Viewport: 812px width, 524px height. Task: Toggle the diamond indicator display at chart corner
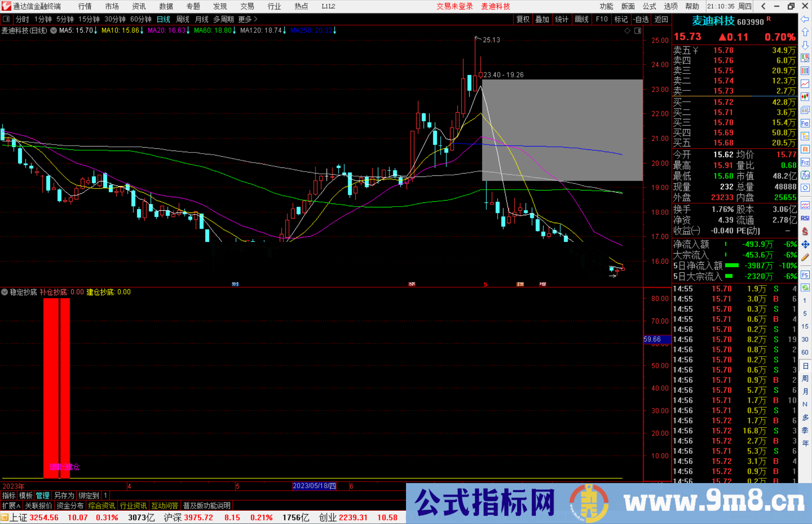coord(627,31)
